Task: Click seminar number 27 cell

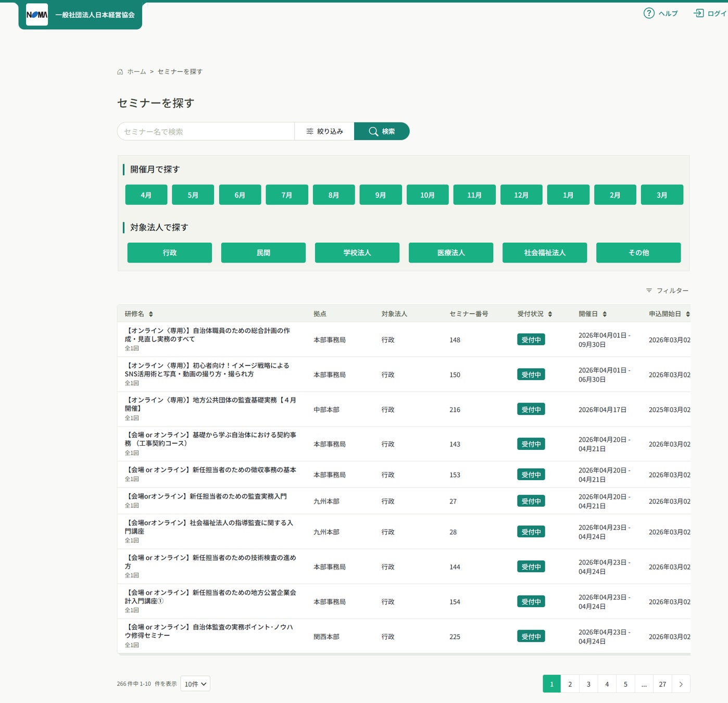Action: [x=453, y=501]
